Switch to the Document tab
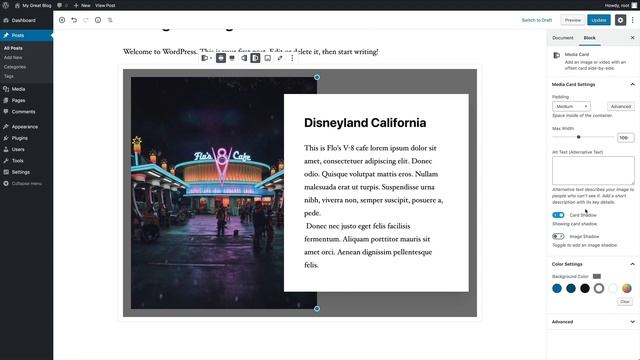This screenshot has width=640, height=360. point(562,38)
